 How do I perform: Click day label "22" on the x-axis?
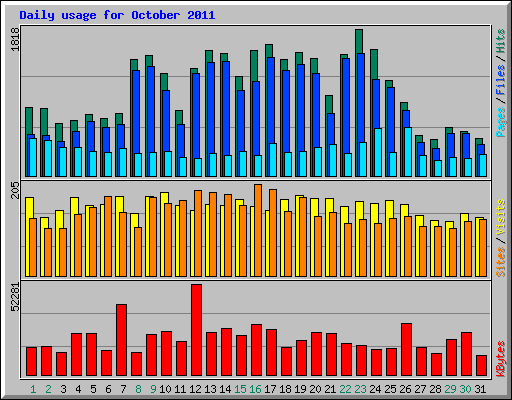(x=345, y=389)
